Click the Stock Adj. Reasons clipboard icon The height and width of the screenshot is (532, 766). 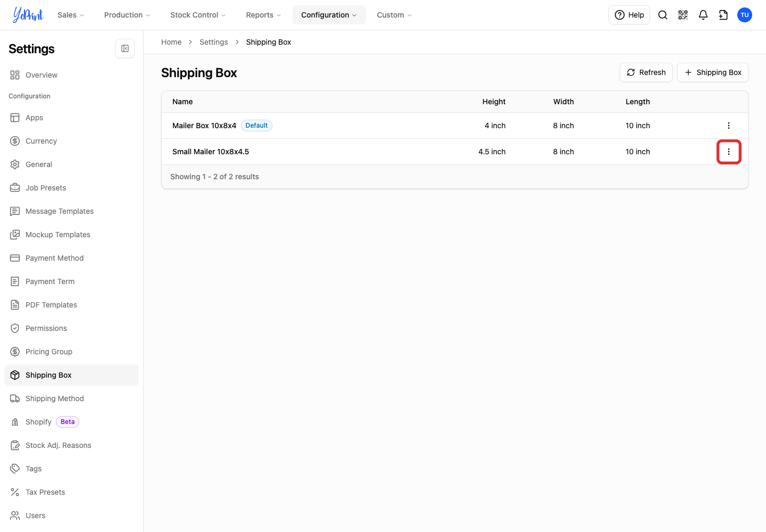(x=15, y=445)
